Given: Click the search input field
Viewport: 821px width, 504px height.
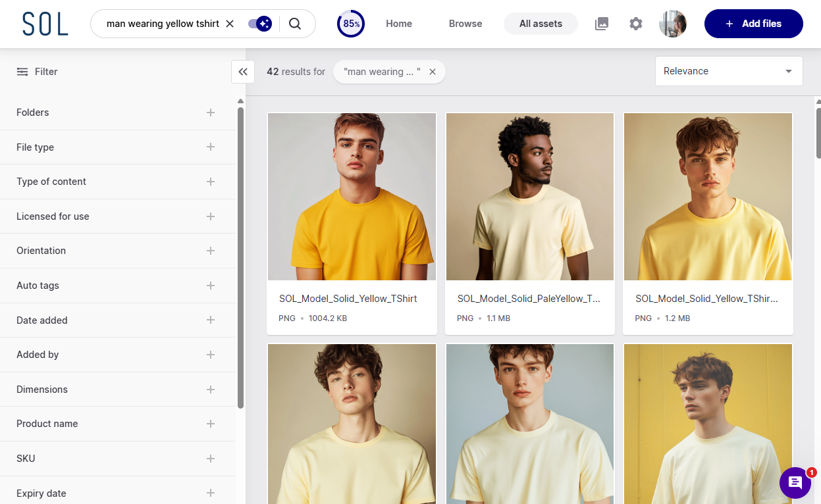Looking at the screenshot, I should 163,24.
